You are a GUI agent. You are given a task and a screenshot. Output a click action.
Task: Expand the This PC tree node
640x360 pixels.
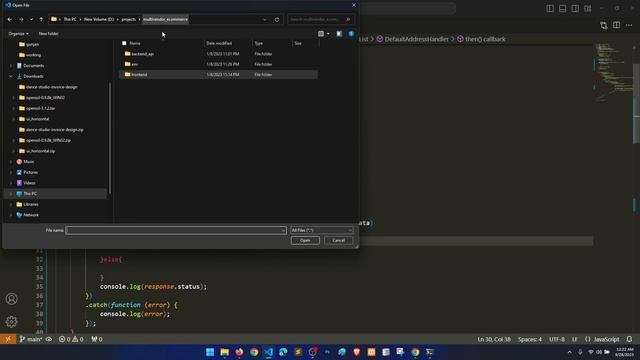click(x=11, y=193)
